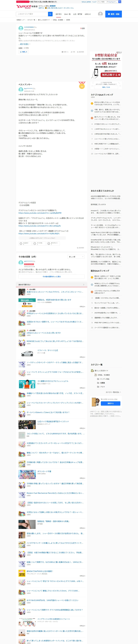
Task: Go to 知恵袋トップ breadcrumb
Action: pos(21,20)
